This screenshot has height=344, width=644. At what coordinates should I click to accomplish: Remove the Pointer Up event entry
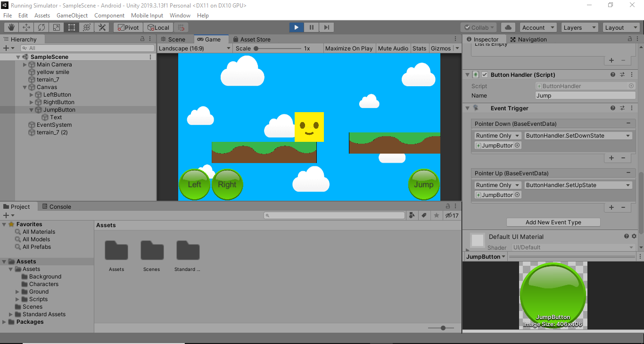[x=628, y=173]
